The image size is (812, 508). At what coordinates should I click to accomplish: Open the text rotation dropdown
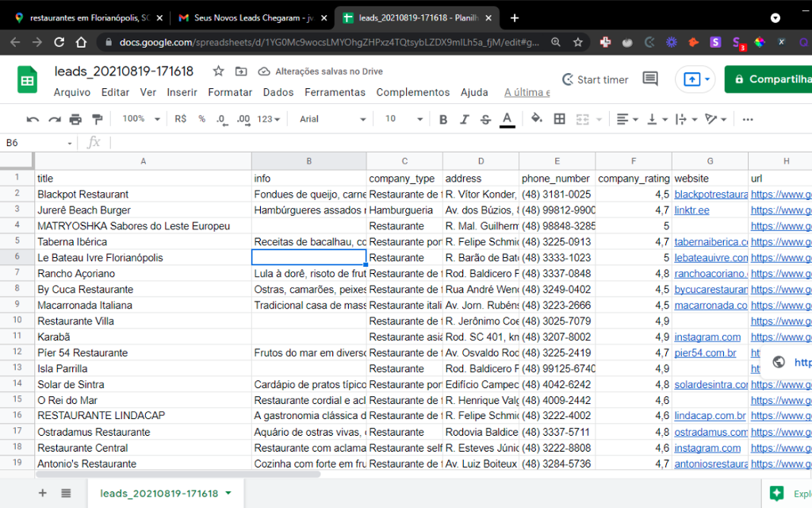pos(715,119)
